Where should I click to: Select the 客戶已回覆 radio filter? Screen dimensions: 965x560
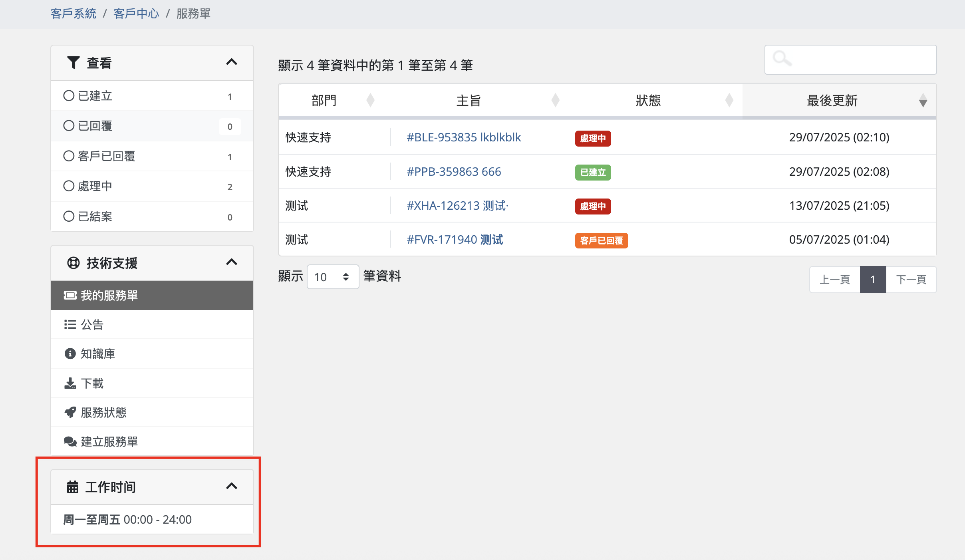[x=69, y=156]
